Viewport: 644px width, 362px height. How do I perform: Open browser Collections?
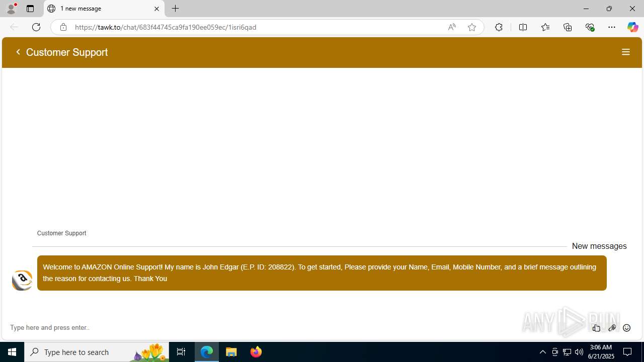tap(568, 27)
